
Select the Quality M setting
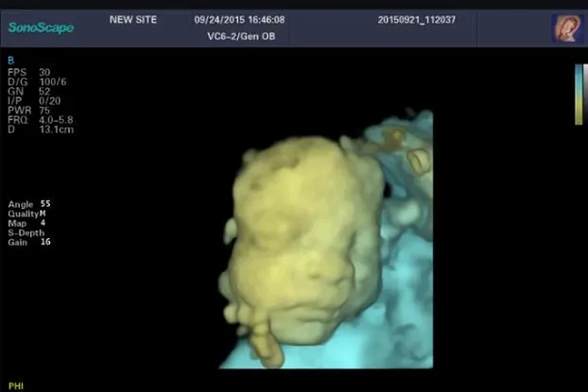[x=28, y=213]
